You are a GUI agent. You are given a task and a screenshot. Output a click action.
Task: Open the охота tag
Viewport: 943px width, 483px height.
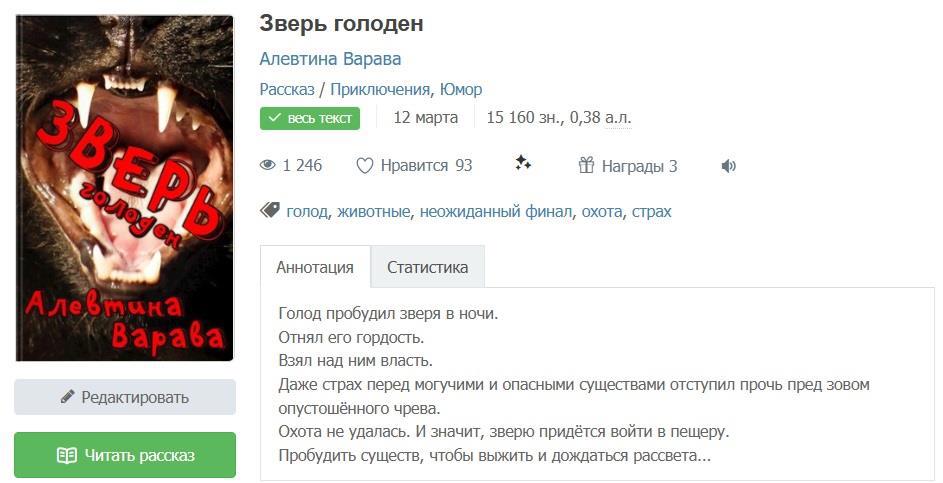pyautogui.click(x=603, y=212)
